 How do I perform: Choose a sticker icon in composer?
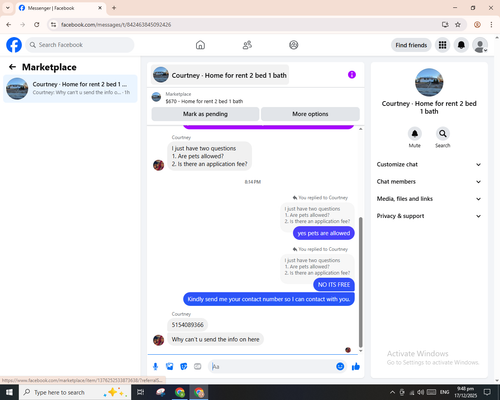(x=184, y=367)
